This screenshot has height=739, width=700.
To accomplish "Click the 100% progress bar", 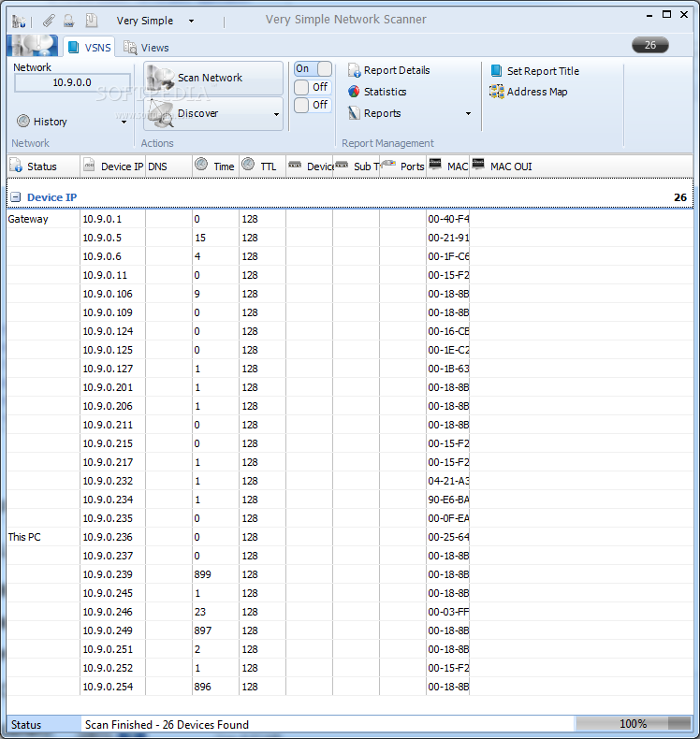I will (x=633, y=723).
